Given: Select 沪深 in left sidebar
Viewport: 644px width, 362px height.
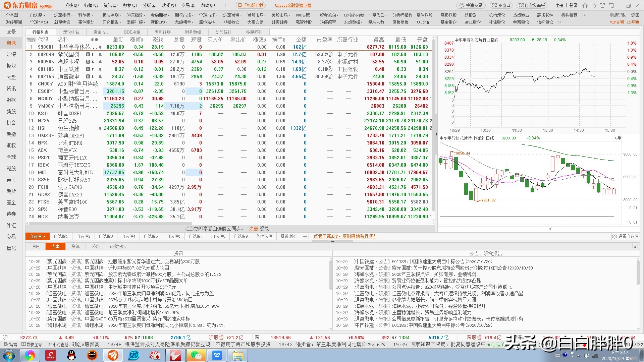Looking at the screenshot, I should click(11, 54).
